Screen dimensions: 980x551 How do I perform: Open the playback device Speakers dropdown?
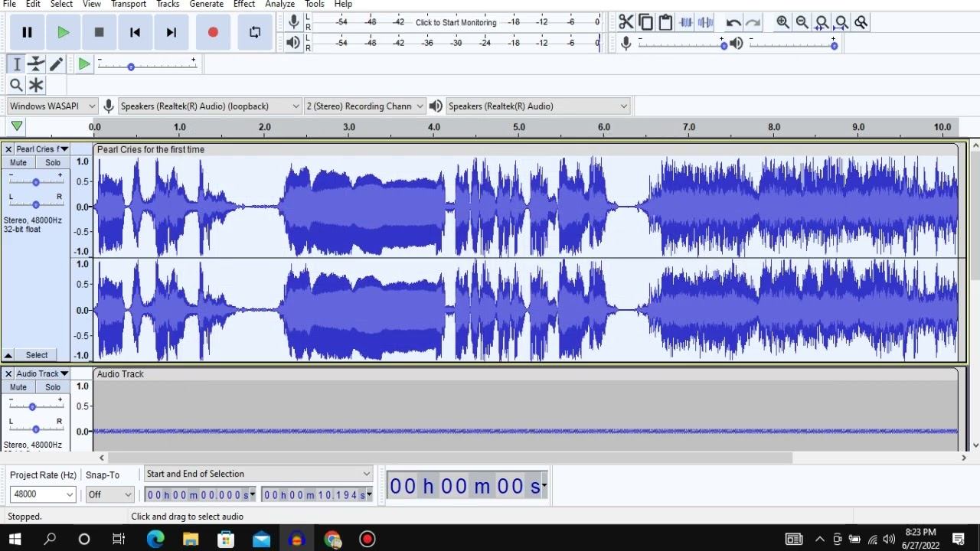coord(537,106)
